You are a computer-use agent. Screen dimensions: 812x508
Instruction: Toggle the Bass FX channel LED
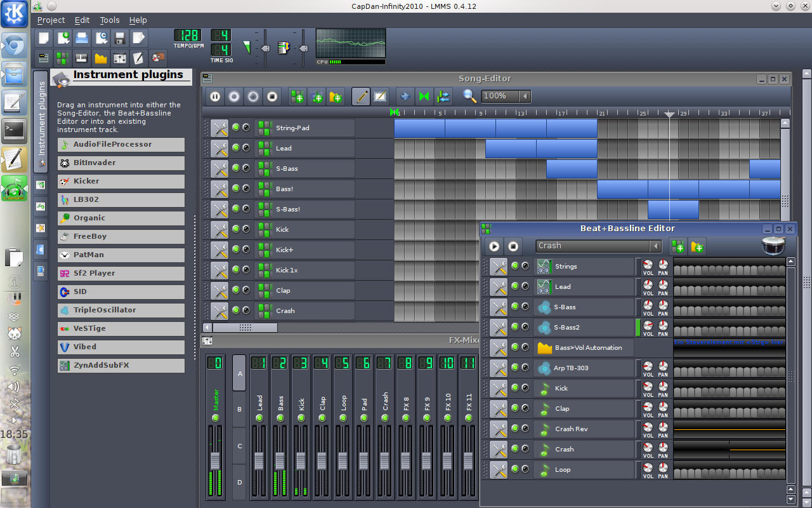coord(280,418)
